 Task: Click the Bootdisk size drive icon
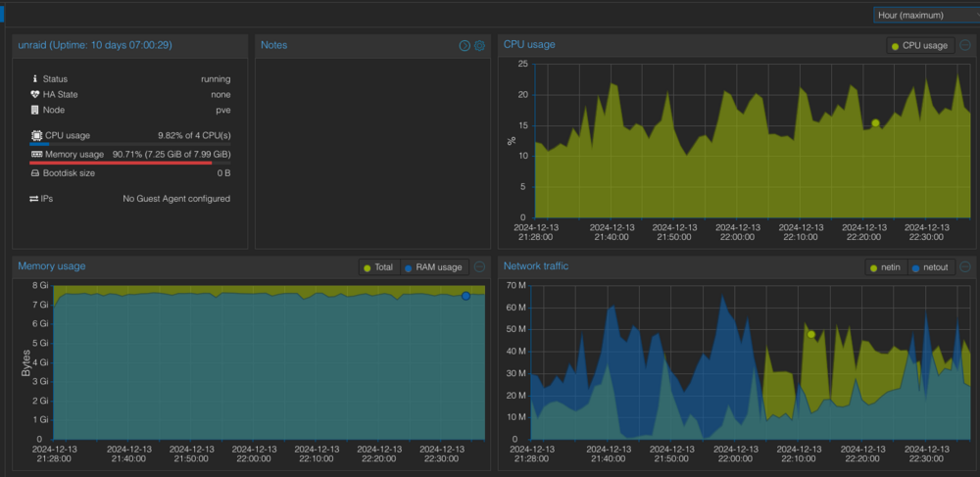(35, 173)
